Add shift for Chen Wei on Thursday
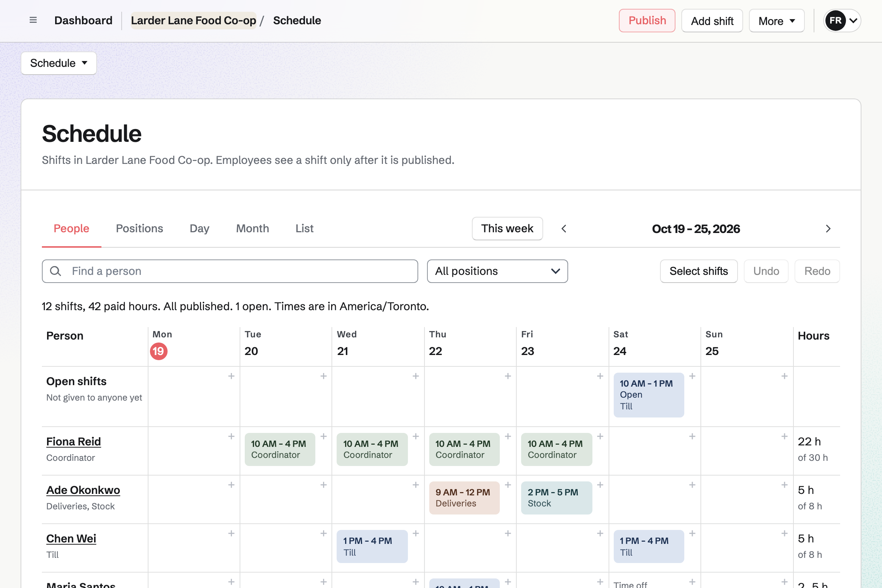Image resolution: width=882 pixels, height=588 pixels. pyautogui.click(x=508, y=533)
